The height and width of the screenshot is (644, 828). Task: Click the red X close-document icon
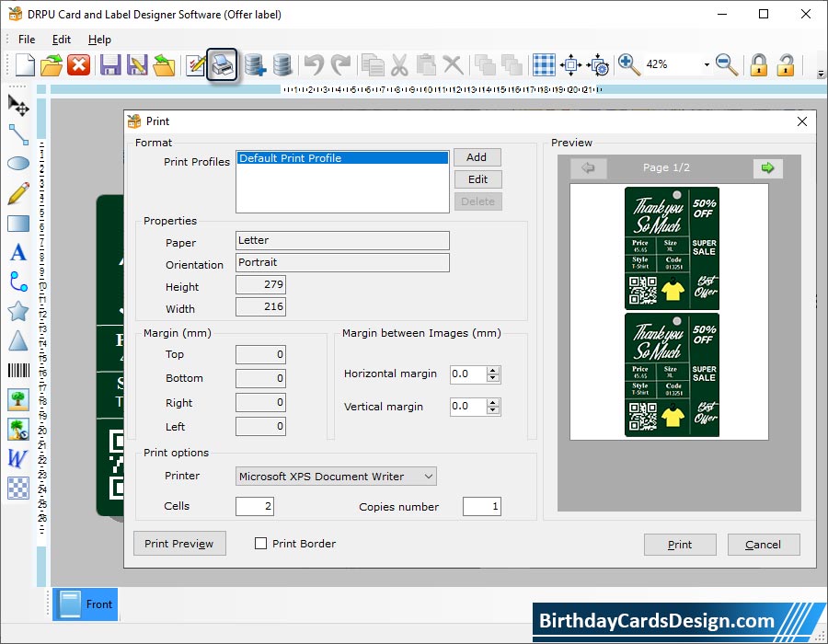pos(79,65)
